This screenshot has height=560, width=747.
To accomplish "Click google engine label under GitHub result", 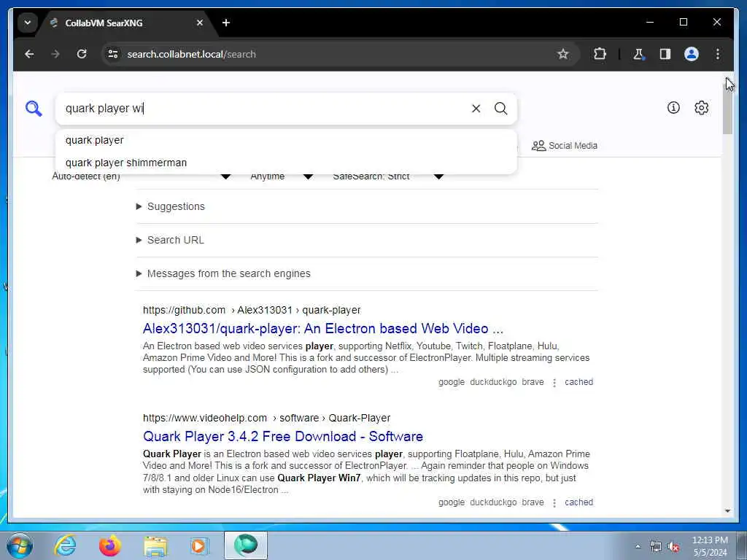I will coord(451,382).
